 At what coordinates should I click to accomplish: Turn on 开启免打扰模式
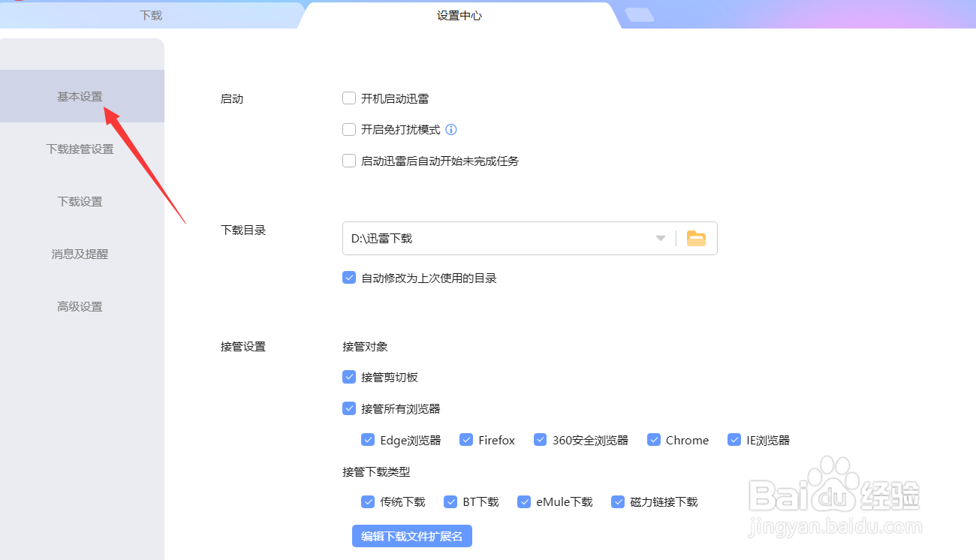point(348,129)
